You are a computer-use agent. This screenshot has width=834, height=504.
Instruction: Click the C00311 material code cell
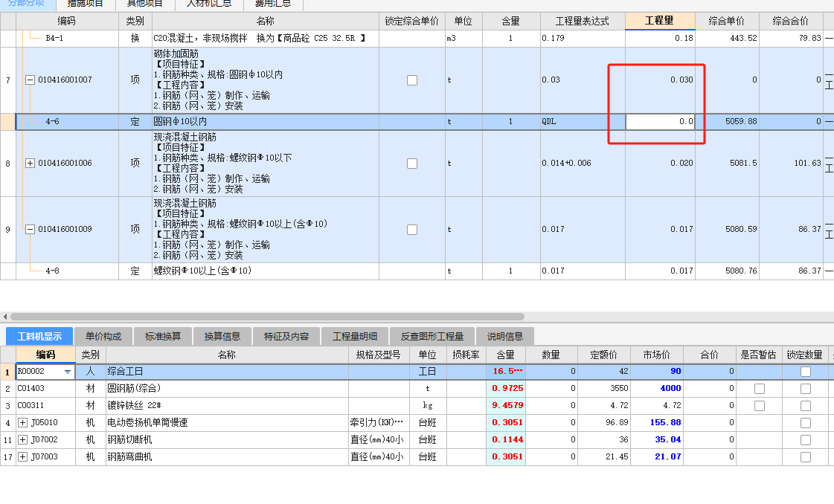(x=45, y=406)
